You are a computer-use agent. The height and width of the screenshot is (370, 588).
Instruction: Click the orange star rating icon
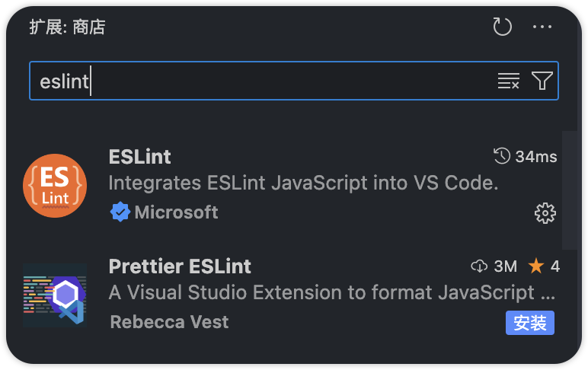tap(536, 266)
